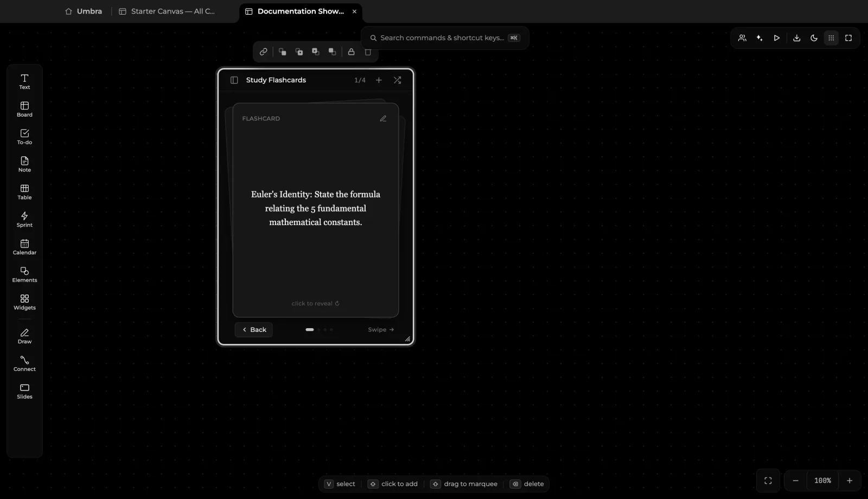The height and width of the screenshot is (499, 868).
Task: Click the 1/4 card counter
Action: (x=360, y=80)
